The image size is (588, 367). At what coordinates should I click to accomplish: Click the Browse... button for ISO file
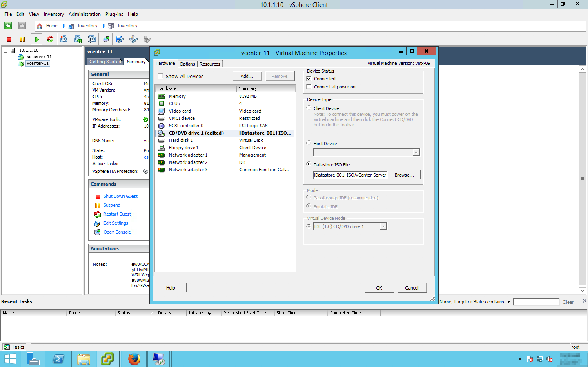(x=404, y=175)
